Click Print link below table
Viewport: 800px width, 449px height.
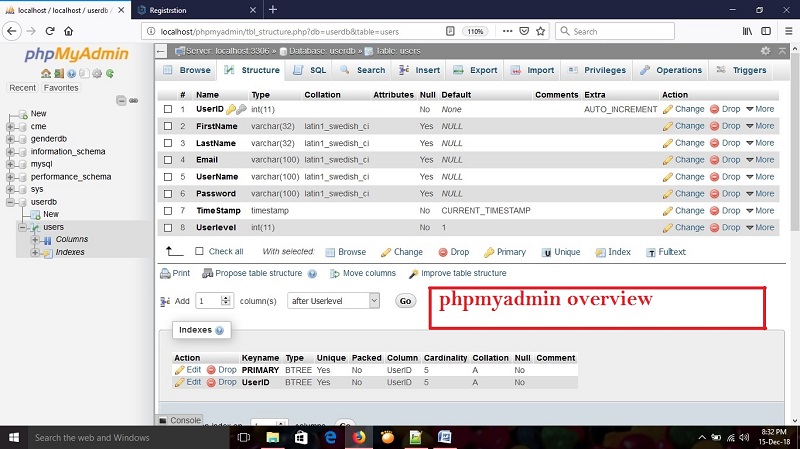(x=175, y=273)
